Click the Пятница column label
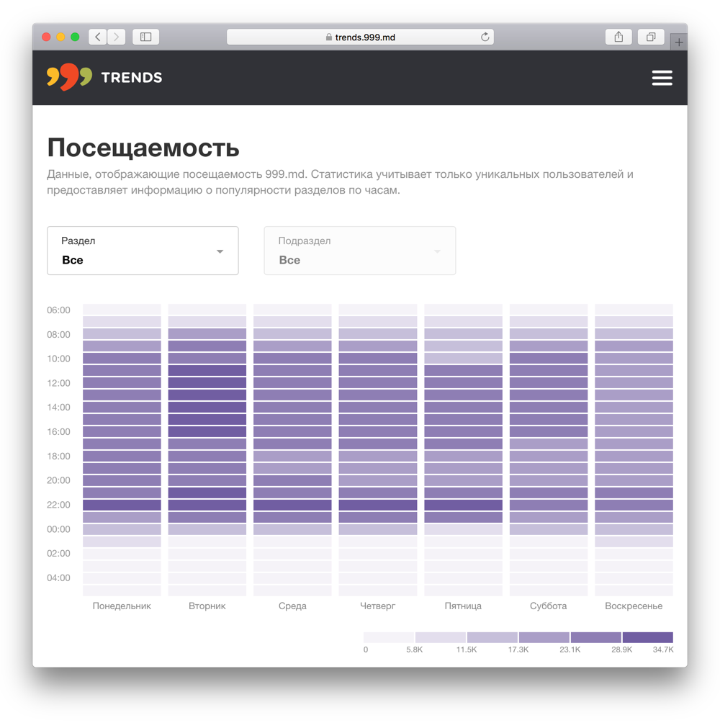This screenshot has height=728, width=720. coord(463,606)
